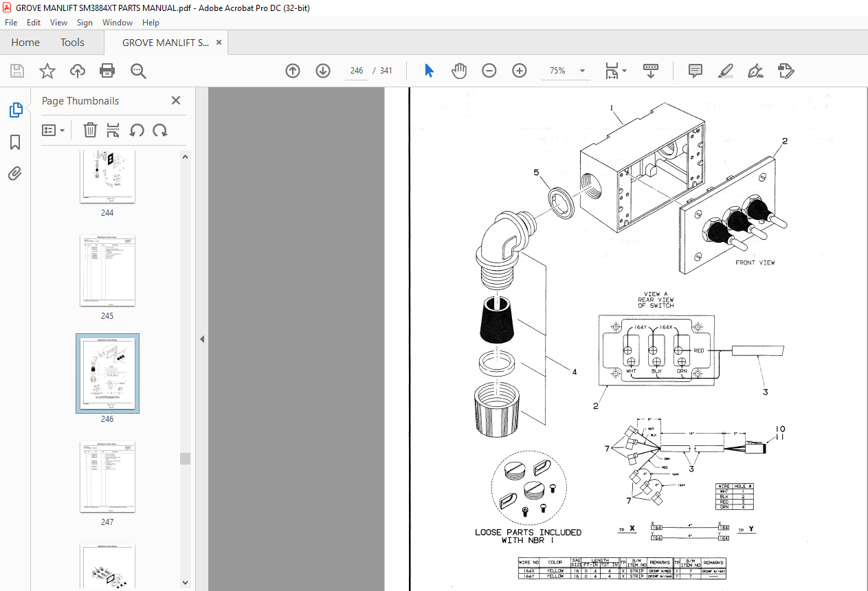This screenshot has width=868, height=591.
Task: Open the Sign fountain pen tool
Action: pos(756,71)
